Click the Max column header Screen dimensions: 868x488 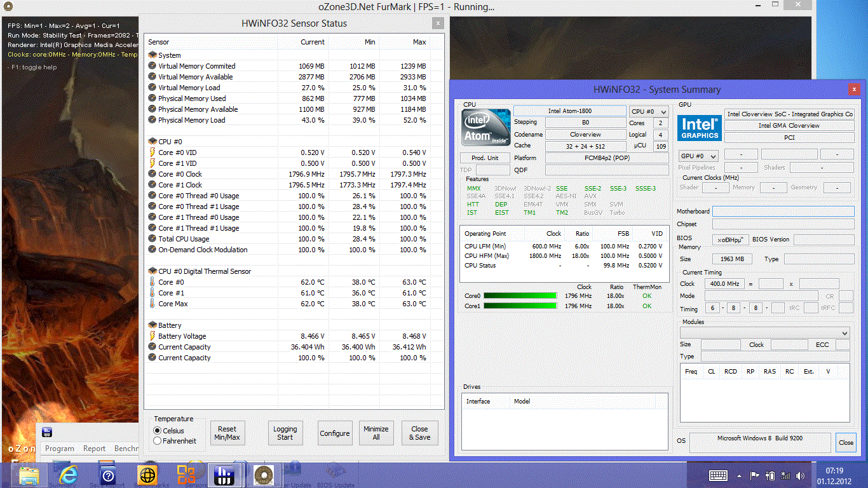(405, 42)
